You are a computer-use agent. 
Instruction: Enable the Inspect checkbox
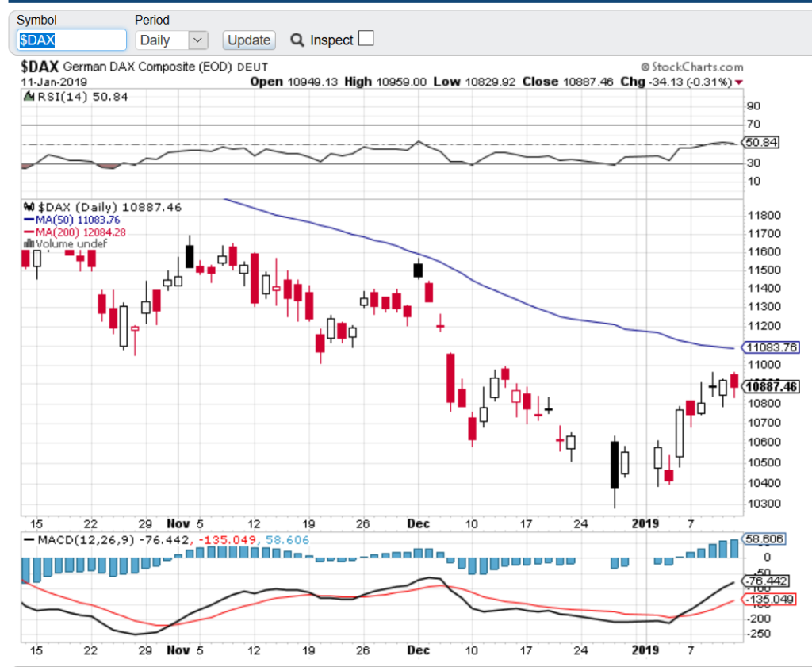(366, 39)
